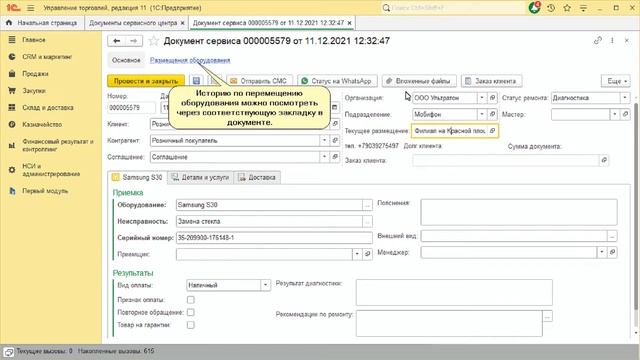Screen dimensions: 640x360
Task: Click ellipsis for Рекомендации по ремонту
Action: 547,316
